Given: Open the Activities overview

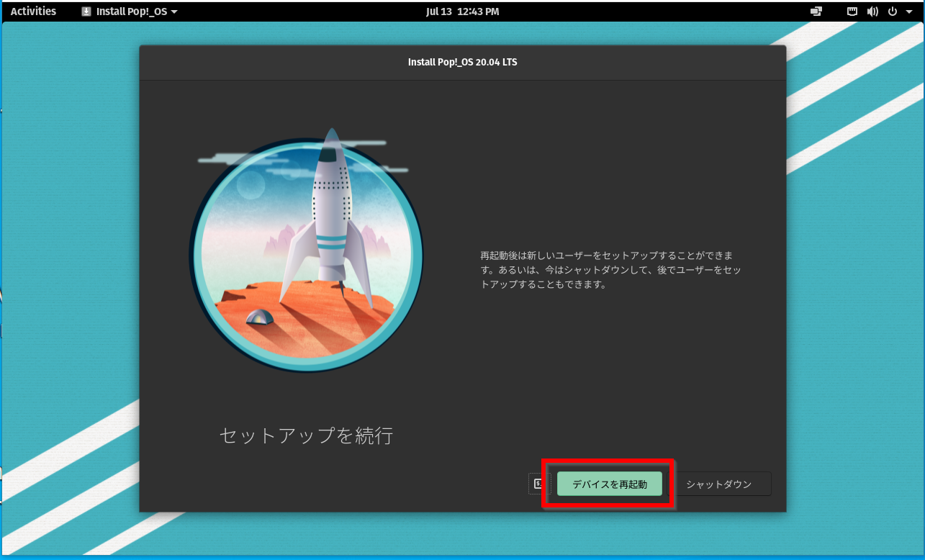Looking at the screenshot, I should [x=33, y=12].
